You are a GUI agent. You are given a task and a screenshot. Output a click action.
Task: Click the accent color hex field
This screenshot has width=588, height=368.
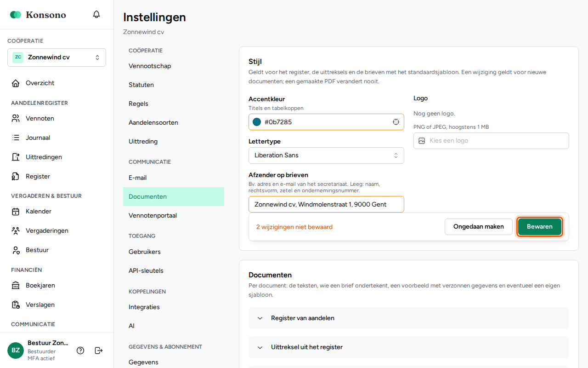pos(326,122)
